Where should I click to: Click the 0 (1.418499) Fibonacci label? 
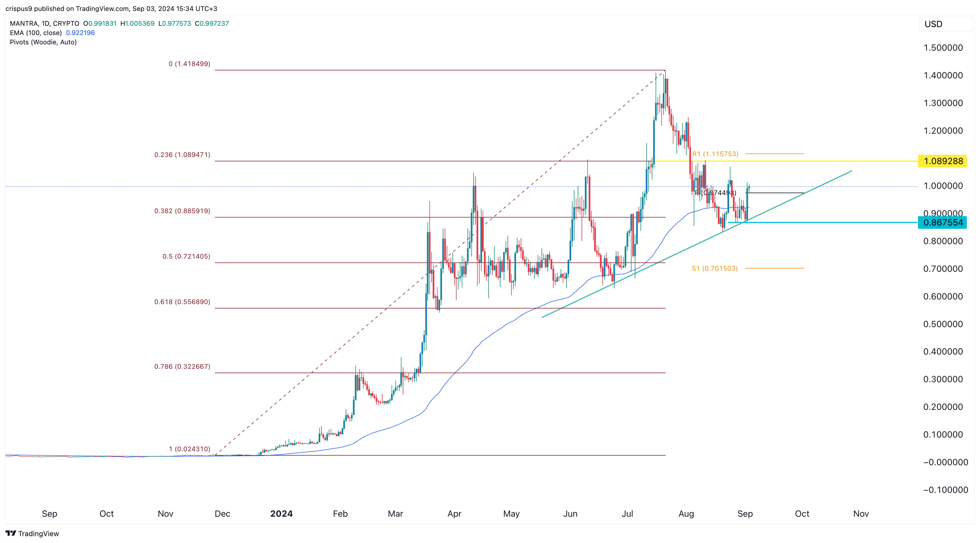click(189, 64)
